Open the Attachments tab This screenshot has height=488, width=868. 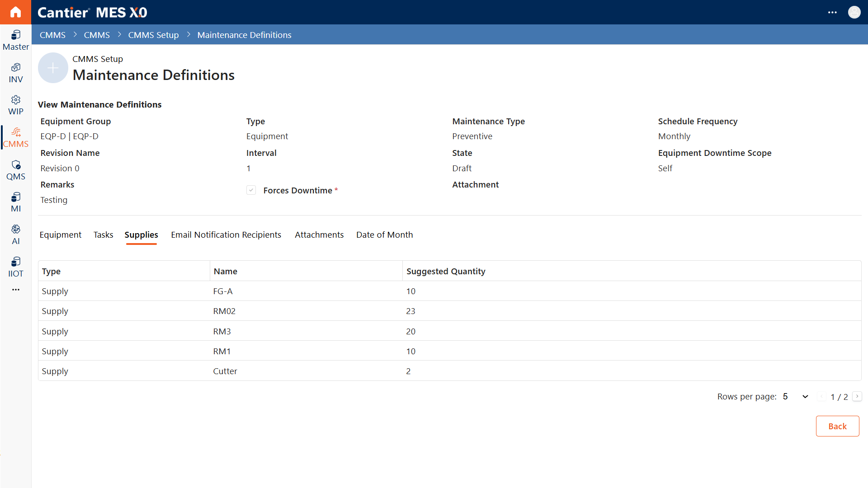319,235
